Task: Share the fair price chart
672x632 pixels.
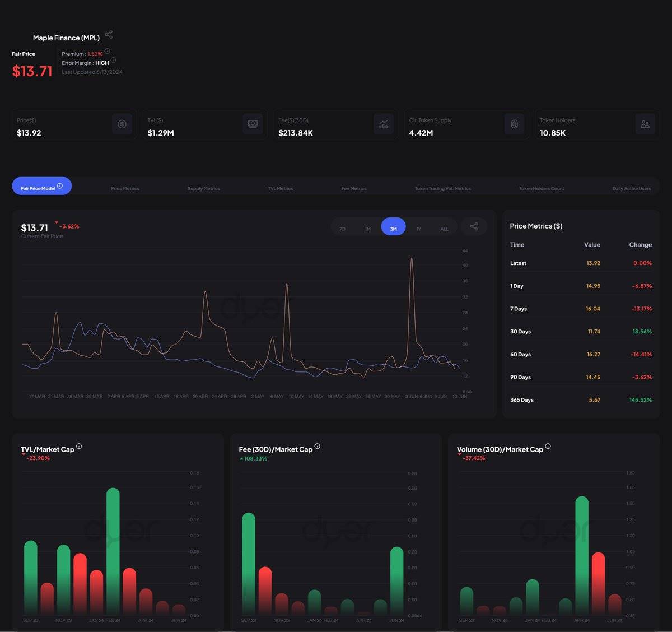Action: pos(474,226)
